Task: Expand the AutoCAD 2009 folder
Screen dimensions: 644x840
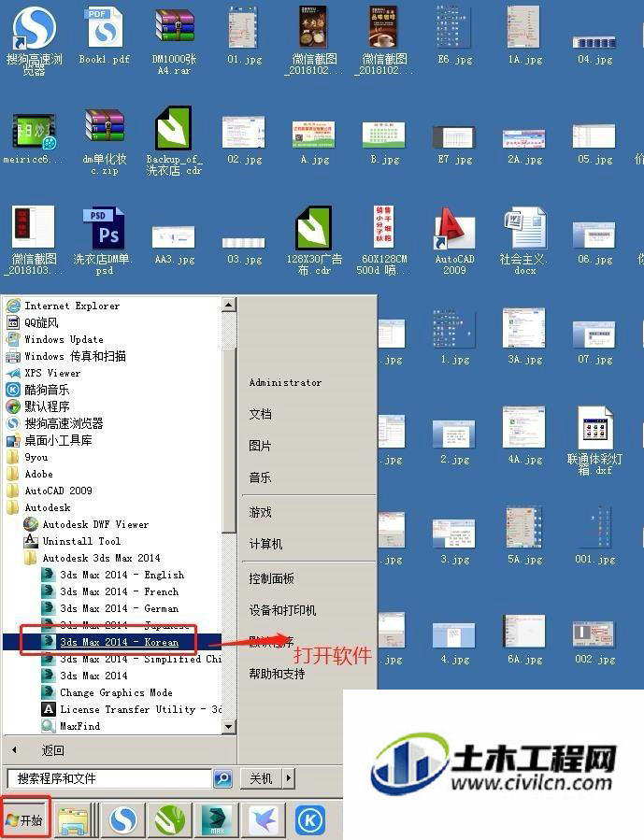Action: (58, 491)
